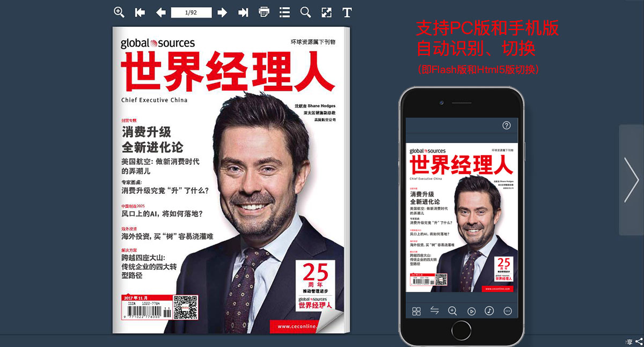Click the page number field showing 1/92
Viewport: 644px width, 347px height.
tap(191, 12)
